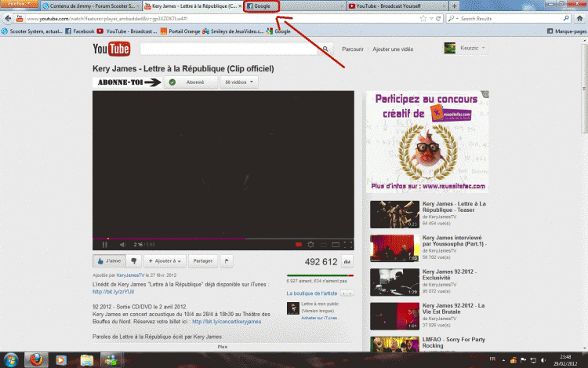
Task: Toggle the Abonné subscription button
Action: pos(191,82)
